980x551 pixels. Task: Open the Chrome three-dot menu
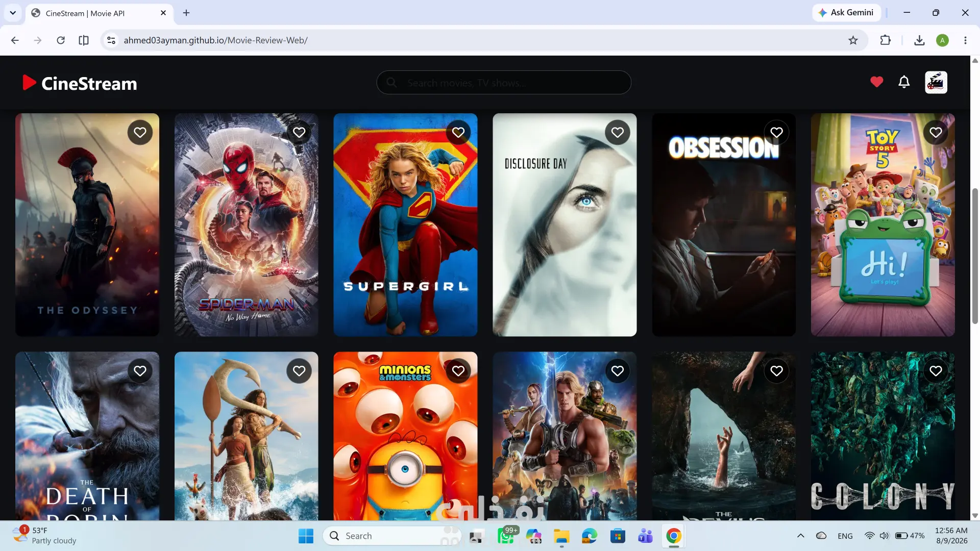coord(965,40)
